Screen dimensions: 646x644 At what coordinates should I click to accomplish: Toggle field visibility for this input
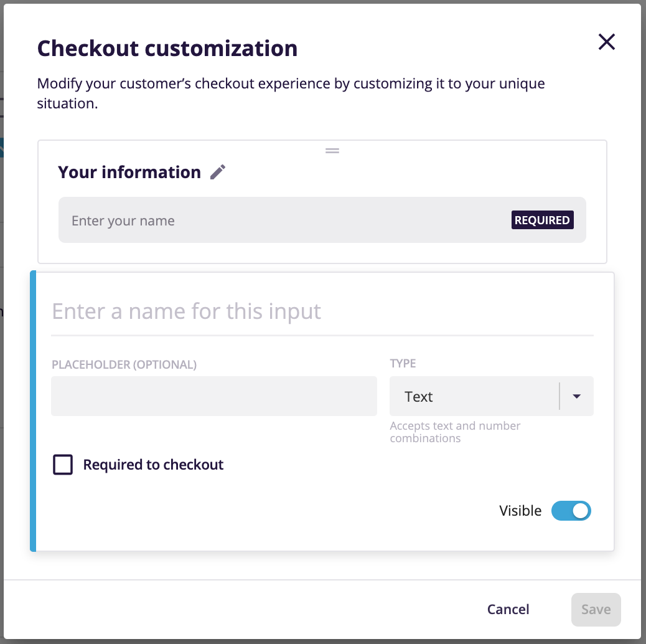[x=571, y=510]
